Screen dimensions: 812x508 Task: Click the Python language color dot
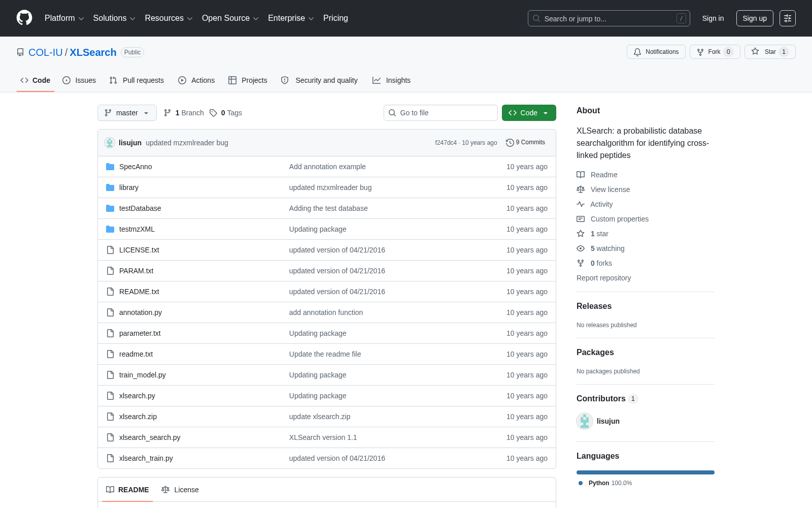581,483
